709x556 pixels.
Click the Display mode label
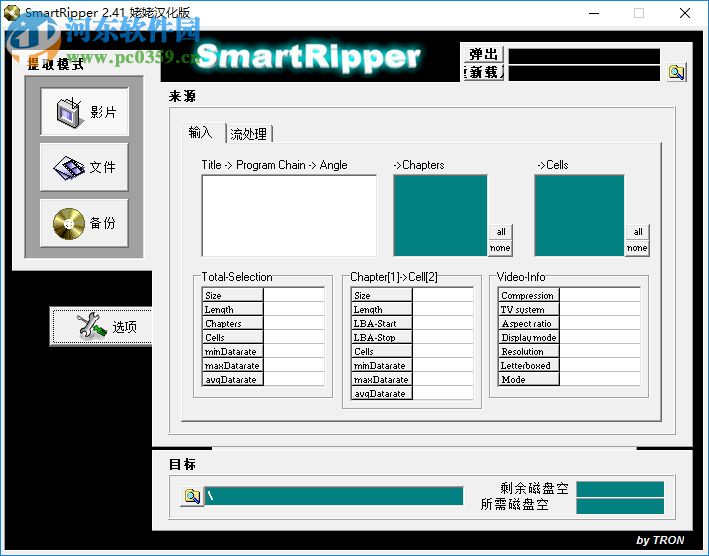529,337
